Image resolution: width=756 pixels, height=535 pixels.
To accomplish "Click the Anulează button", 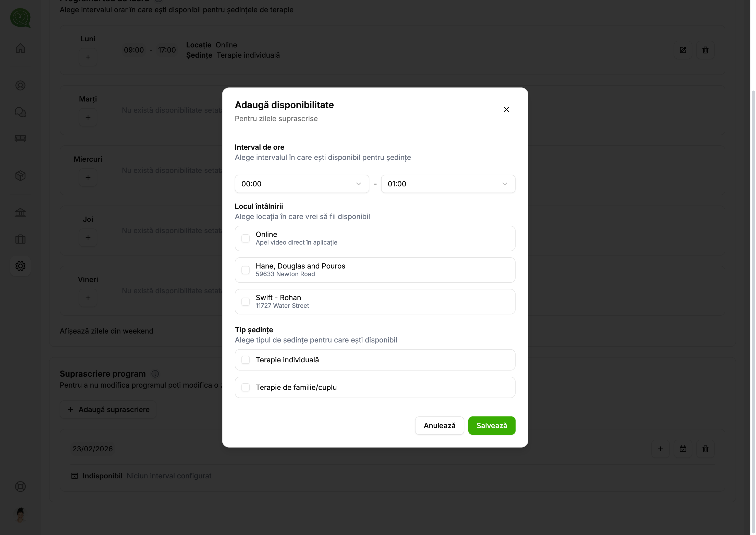I will coord(440,425).
